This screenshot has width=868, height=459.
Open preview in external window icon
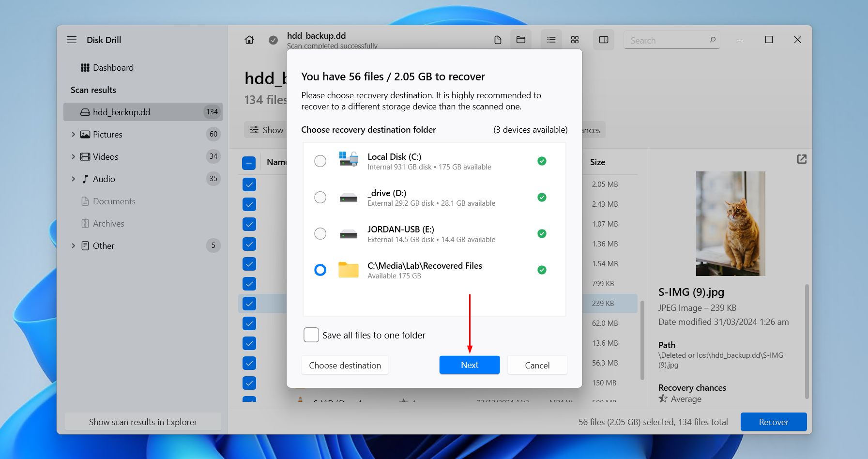[x=802, y=159]
